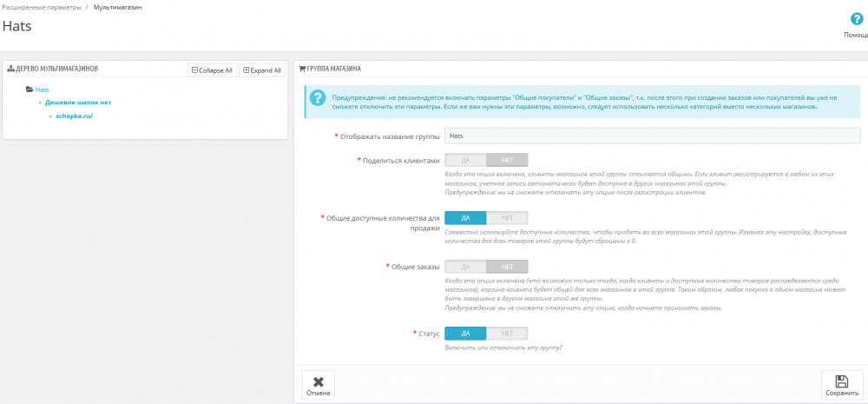This screenshot has height=404, width=868.
Task: Set 'Статус' to ДА
Action: 465,333
